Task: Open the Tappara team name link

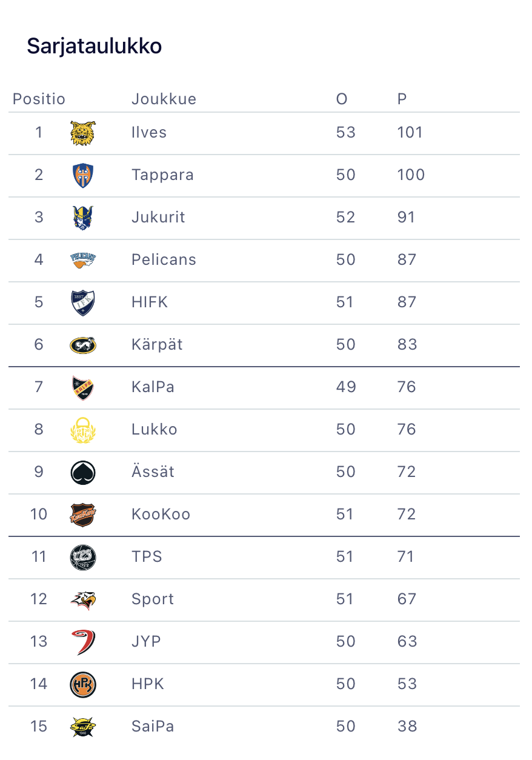Action: coord(162,175)
